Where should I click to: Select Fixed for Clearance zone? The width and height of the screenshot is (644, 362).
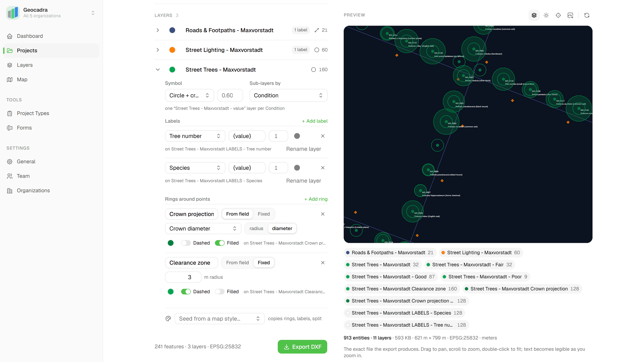[x=263, y=263]
